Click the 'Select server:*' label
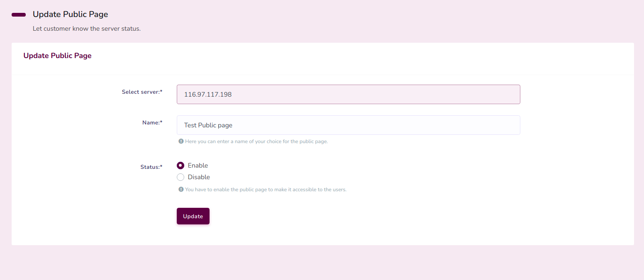This screenshot has width=644, height=280. (x=142, y=92)
